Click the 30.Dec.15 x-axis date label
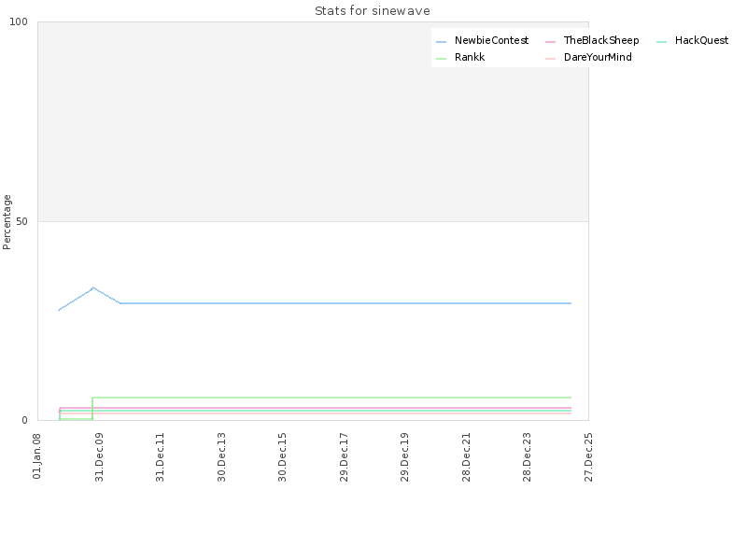The height and width of the screenshot is (560, 747). pos(283,457)
